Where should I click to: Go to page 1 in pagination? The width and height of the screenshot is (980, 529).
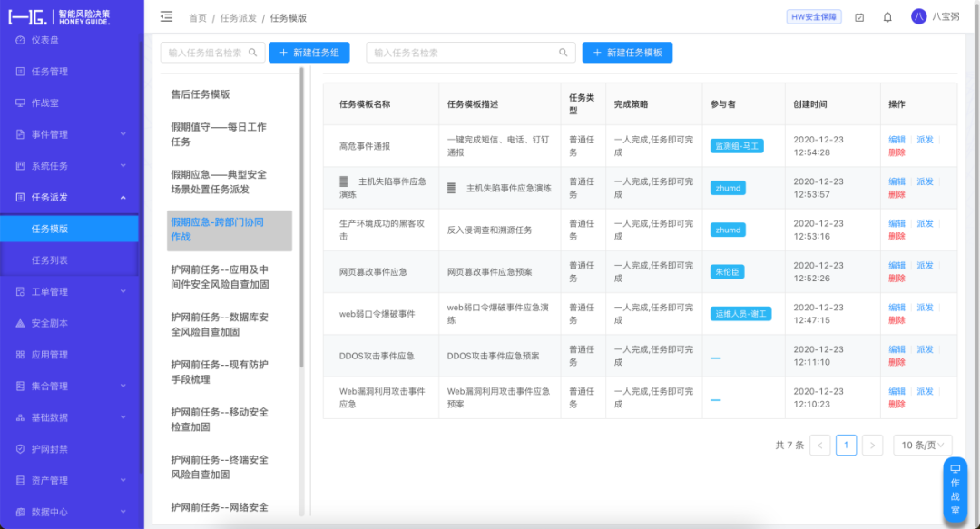point(846,446)
